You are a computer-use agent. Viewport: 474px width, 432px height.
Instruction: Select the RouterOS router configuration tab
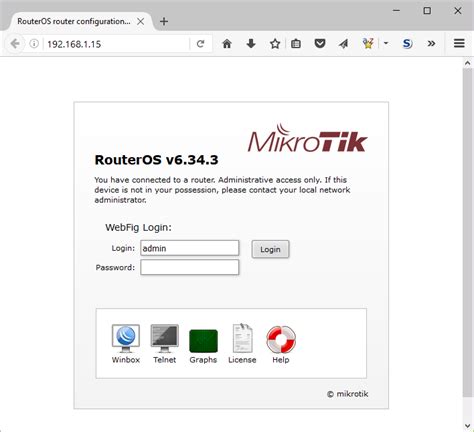[74, 21]
